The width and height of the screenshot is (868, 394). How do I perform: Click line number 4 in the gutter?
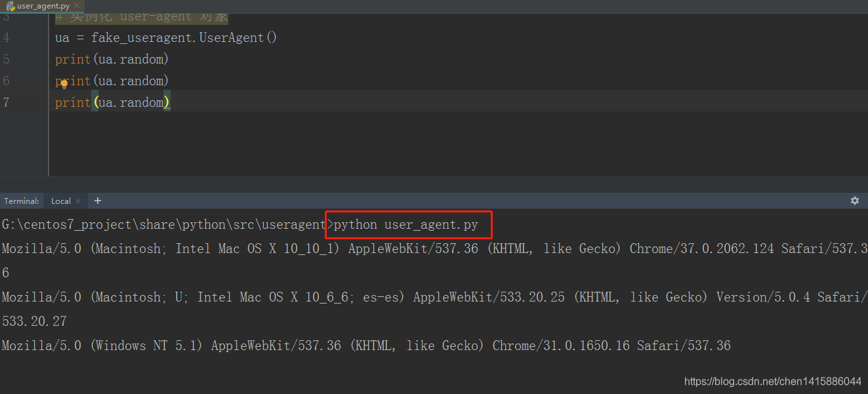pos(7,37)
